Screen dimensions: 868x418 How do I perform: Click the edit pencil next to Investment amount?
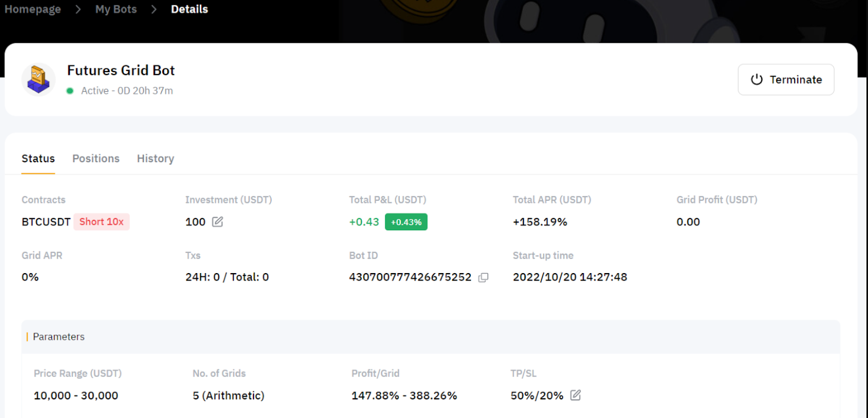[x=218, y=221]
